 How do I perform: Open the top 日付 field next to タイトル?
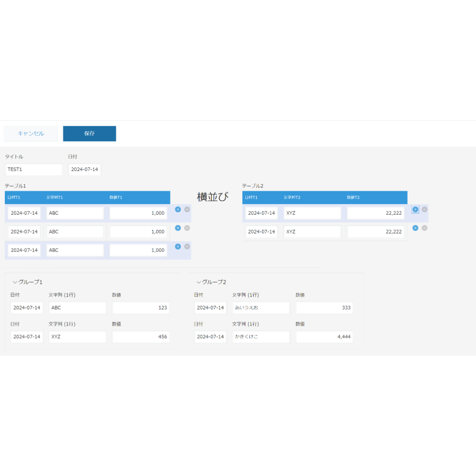coord(84,169)
